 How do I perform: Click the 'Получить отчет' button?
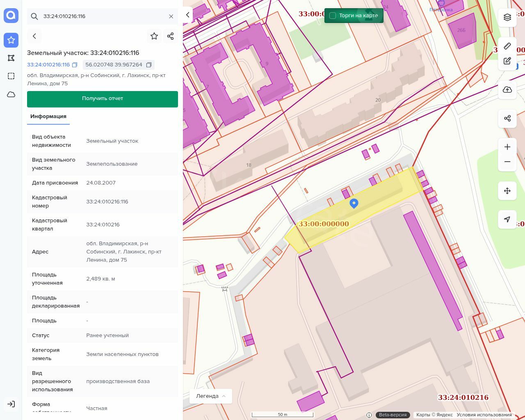[103, 99]
